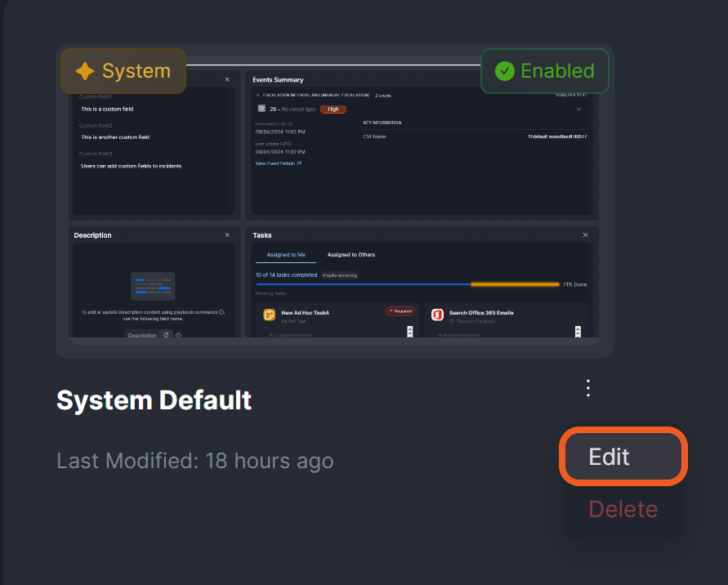The height and width of the screenshot is (585, 728).
Task: Close the Description panel with X
Action: tap(227, 235)
